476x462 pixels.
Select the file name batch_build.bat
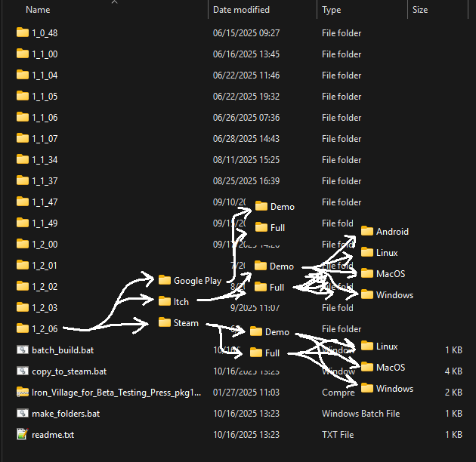(63, 350)
